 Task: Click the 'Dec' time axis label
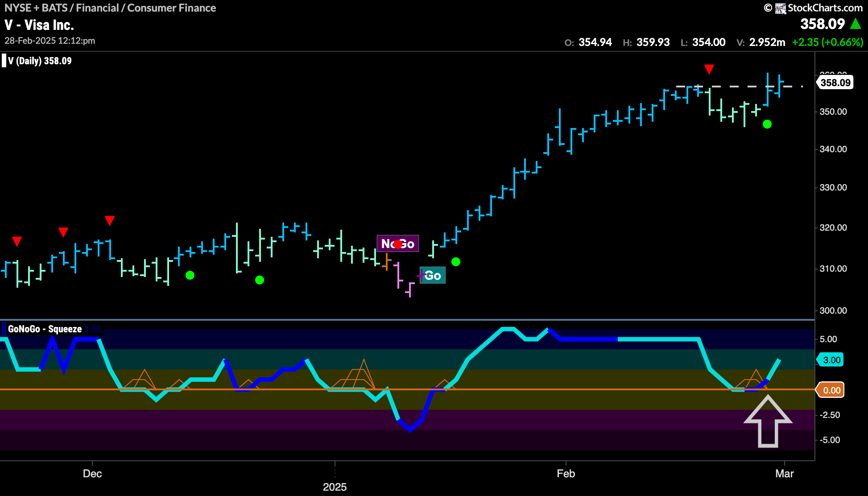(92, 473)
